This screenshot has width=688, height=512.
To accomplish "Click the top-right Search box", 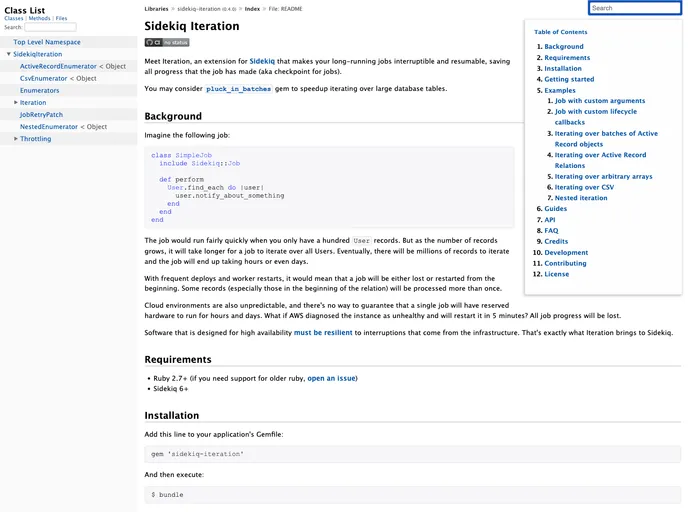I will click(634, 8).
